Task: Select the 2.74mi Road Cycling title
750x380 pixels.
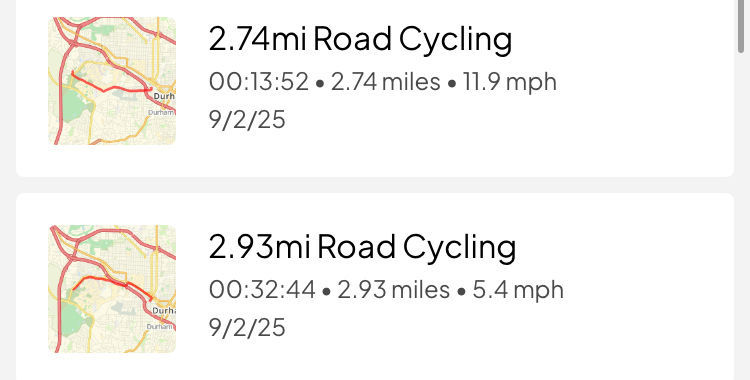Action: (360, 39)
